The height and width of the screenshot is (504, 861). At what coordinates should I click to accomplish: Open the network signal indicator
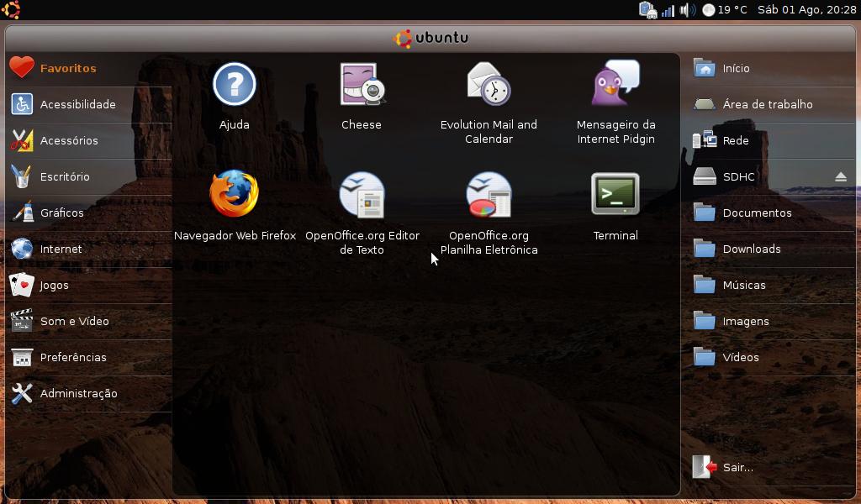pos(668,10)
